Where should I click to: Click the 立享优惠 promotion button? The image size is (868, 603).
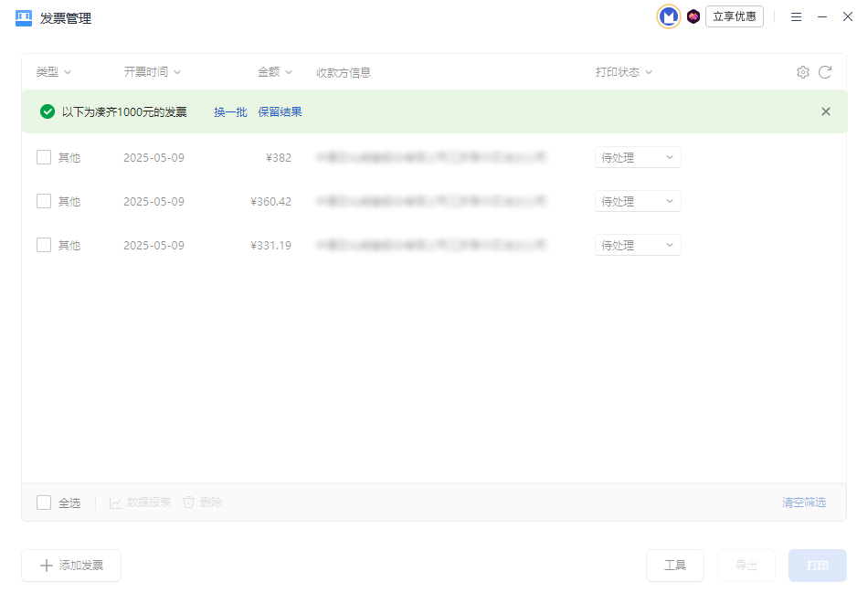tap(734, 16)
